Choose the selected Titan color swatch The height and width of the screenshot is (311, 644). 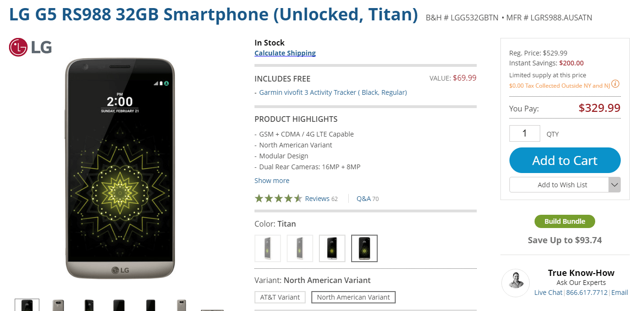(x=364, y=248)
